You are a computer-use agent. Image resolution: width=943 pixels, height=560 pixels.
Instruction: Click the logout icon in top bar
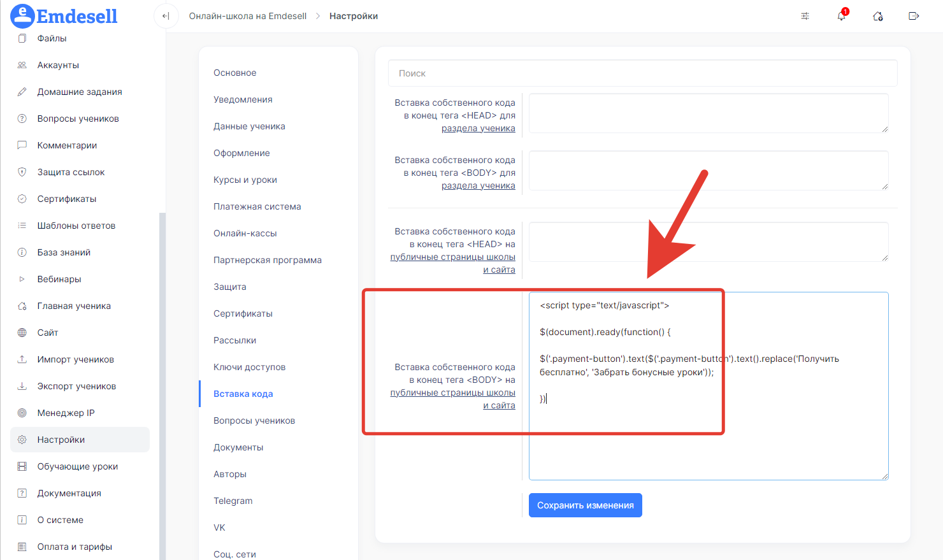click(x=914, y=16)
